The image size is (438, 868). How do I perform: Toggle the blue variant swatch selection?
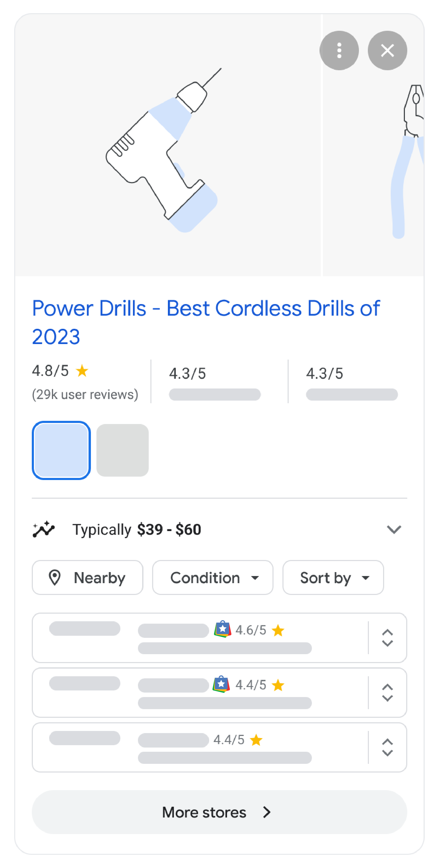(x=61, y=451)
